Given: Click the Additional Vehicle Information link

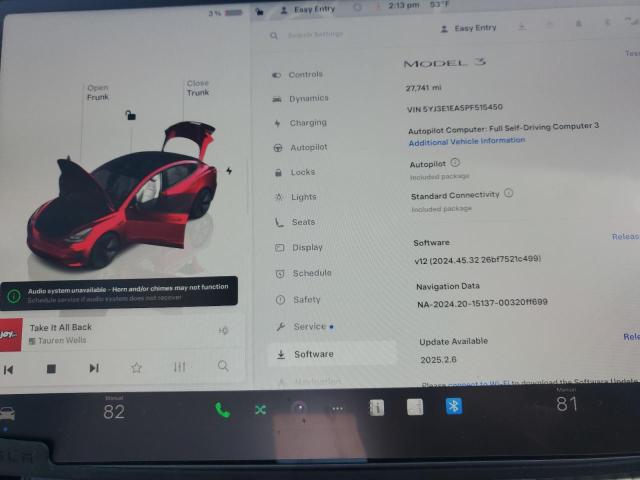Looking at the screenshot, I should click(x=467, y=142).
